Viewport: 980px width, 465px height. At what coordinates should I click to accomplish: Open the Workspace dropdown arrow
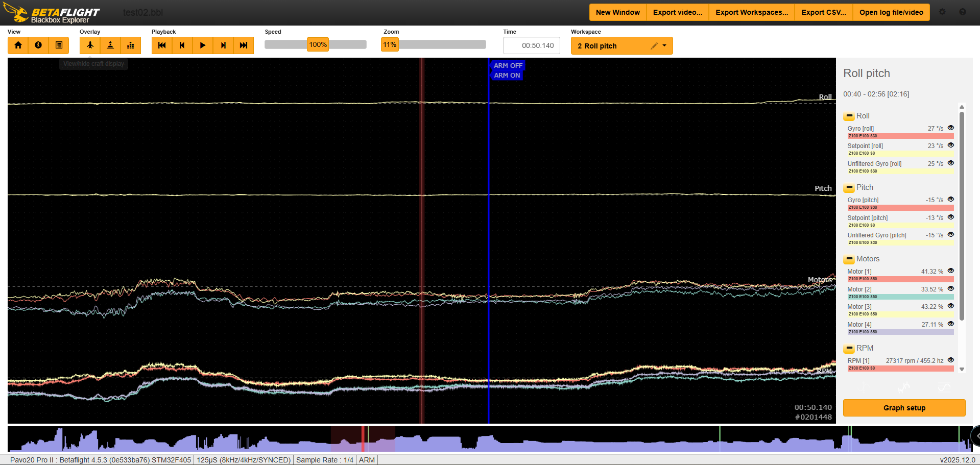(x=664, y=46)
